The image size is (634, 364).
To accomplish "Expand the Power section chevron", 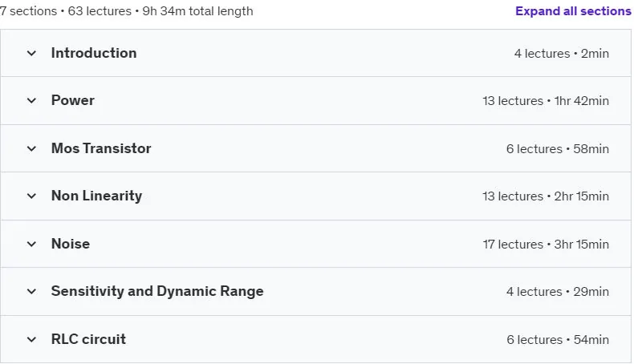I will [x=31, y=100].
